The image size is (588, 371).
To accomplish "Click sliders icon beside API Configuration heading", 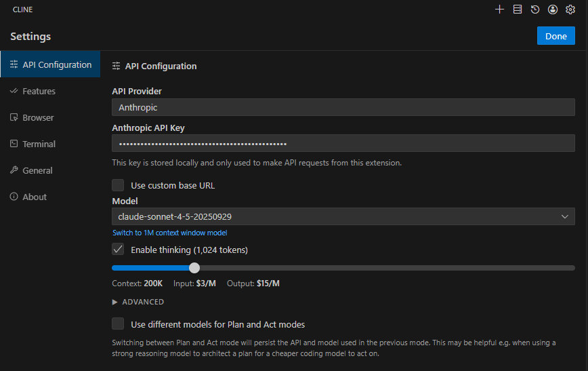I will pos(117,66).
